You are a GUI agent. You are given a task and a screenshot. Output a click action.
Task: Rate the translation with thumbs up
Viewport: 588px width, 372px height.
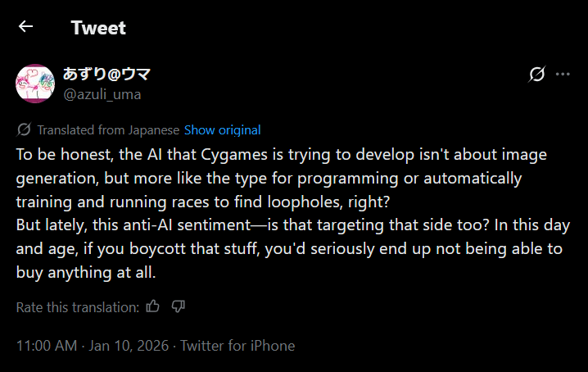[x=152, y=307]
